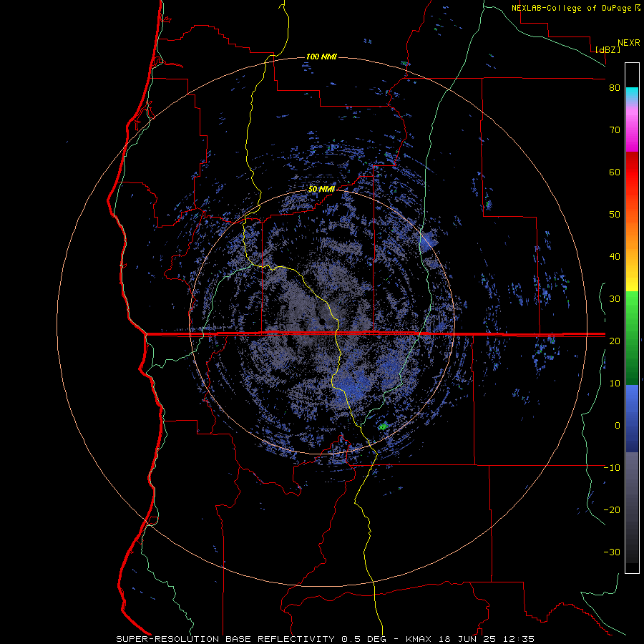Click the 70 value on dBZ scale
The width and height of the screenshot is (644, 644).
click(x=615, y=130)
